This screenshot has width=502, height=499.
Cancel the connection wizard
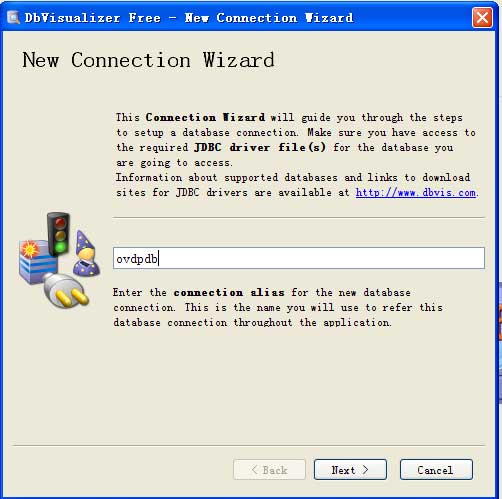tap(436, 470)
